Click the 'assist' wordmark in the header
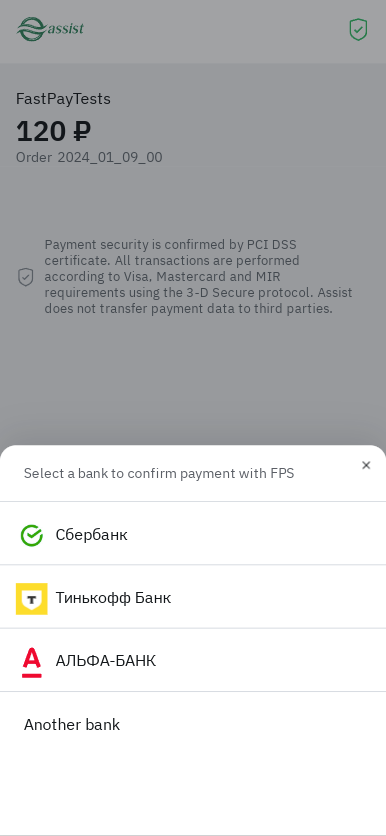The height and width of the screenshot is (836, 386). pos(66,27)
